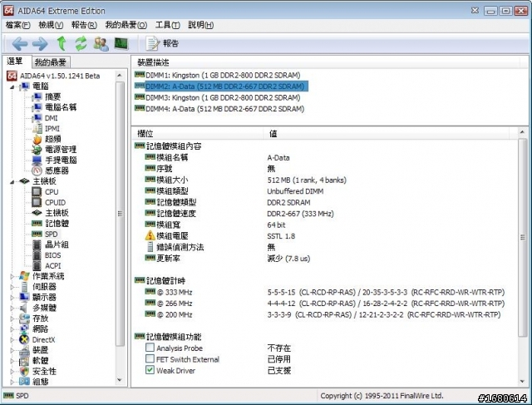The width and height of the screenshot is (532, 405).
Task: Open the 檔案(F) menu
Action: [x=17, y=25]
